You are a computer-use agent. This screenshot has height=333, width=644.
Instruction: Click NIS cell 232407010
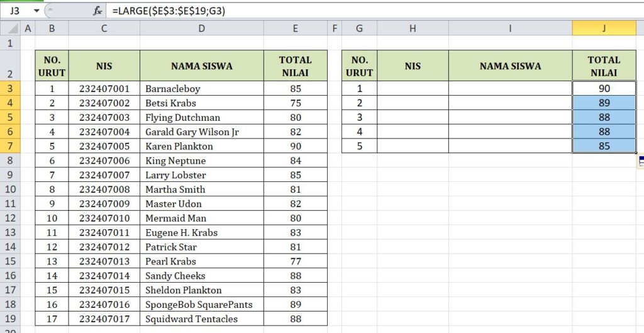[x=104, y=218]
